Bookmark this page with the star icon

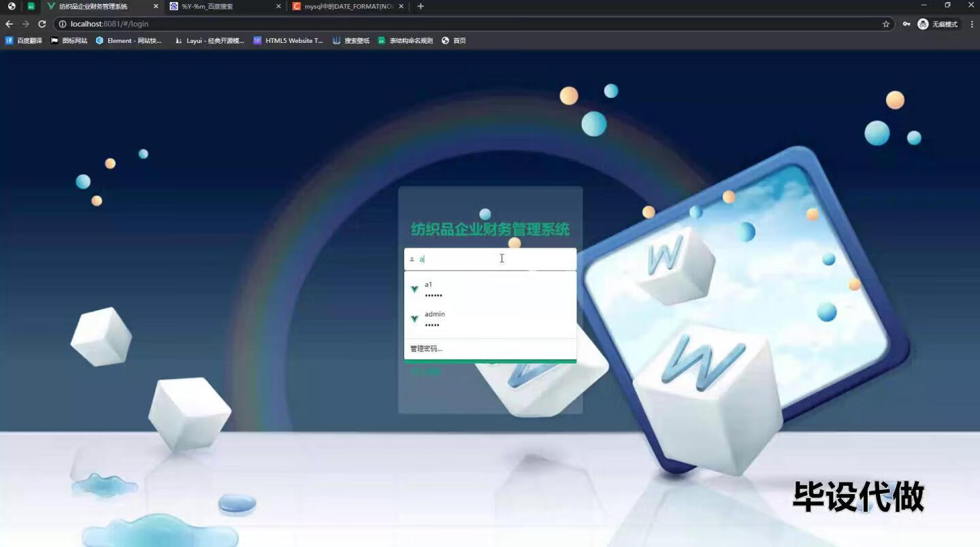886,24
